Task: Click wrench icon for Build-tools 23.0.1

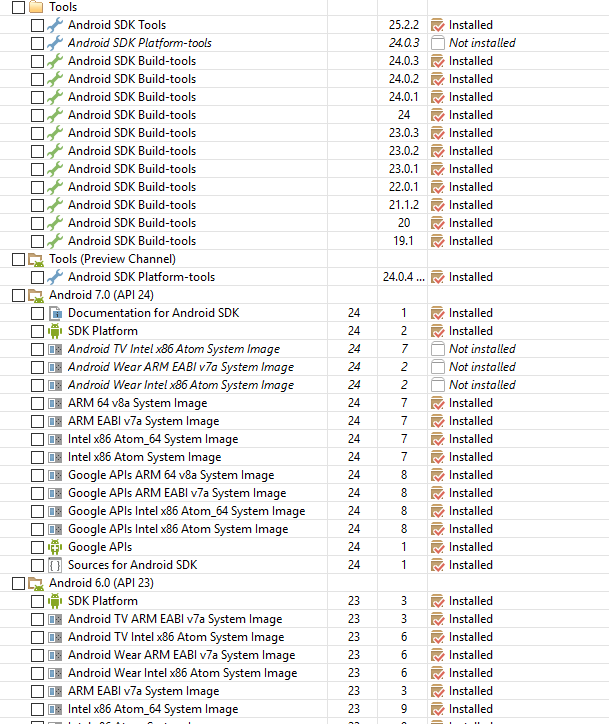Action: 55,169
